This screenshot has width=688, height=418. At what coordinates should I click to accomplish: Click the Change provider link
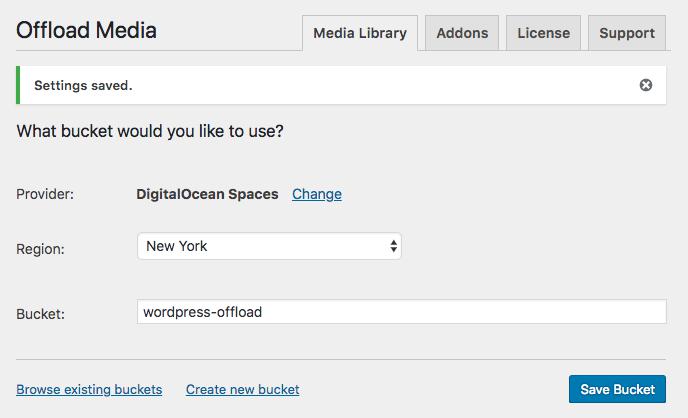(x=317, y=194)
